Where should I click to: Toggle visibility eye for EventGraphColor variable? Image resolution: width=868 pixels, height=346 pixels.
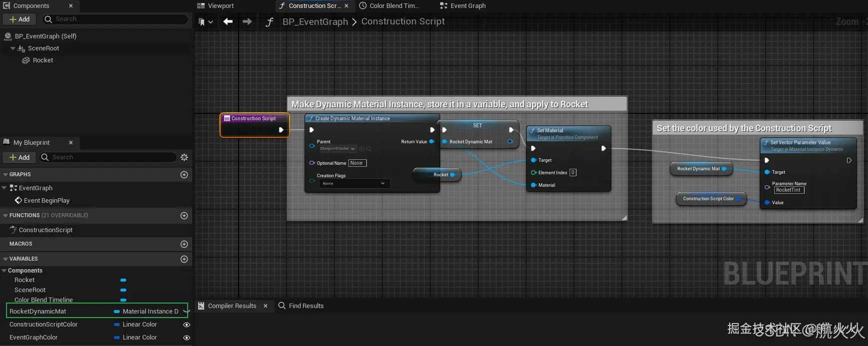187,338
